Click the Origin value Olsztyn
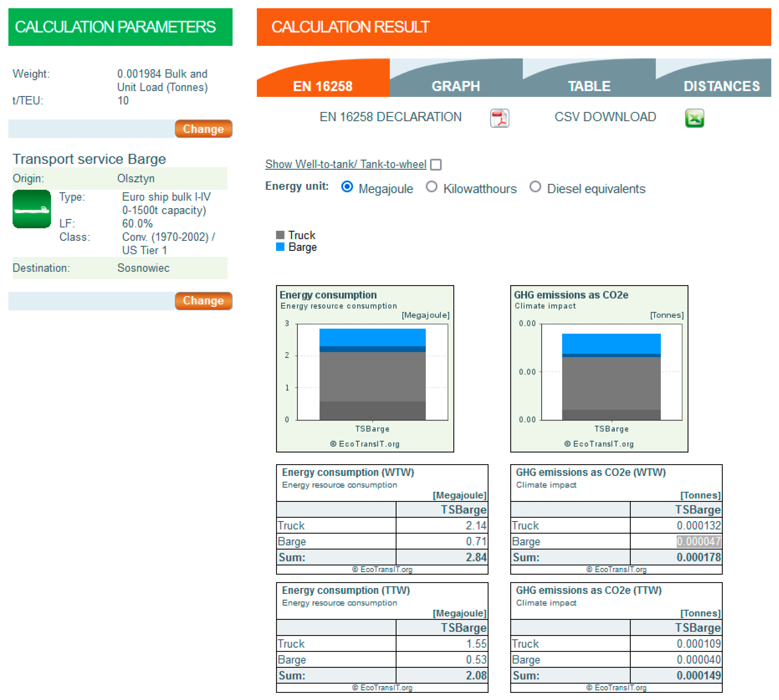 point(136,178)
